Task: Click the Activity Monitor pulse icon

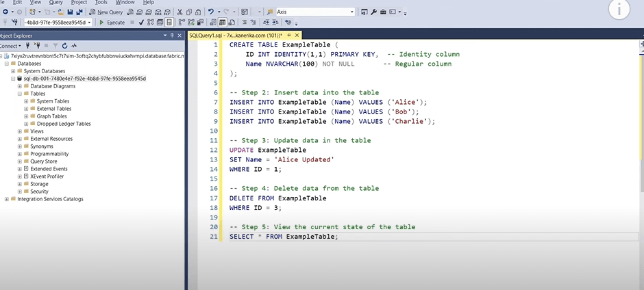Action: [74, 46]
